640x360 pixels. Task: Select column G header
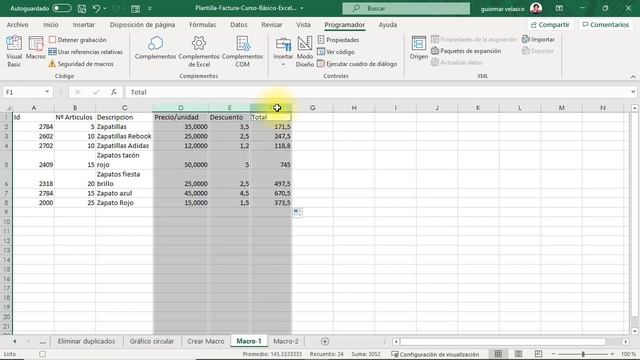pyautogui.click(x=312, y=108)
